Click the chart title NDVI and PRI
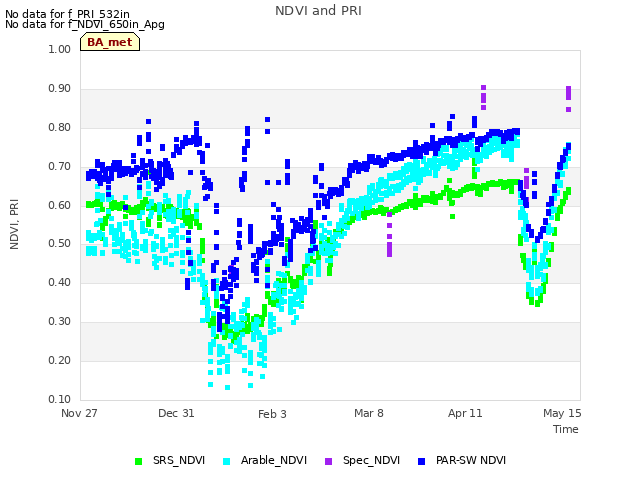 (318, 11)
